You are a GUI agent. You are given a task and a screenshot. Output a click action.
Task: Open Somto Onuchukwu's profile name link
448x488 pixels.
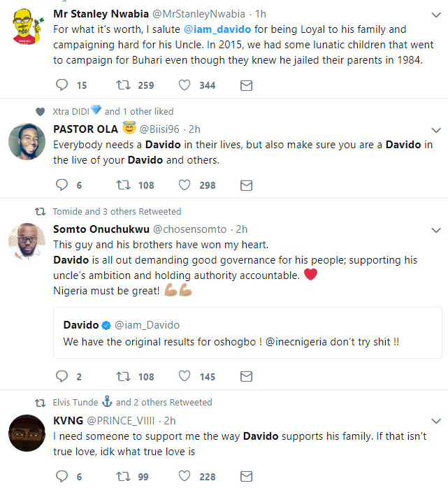[100, 229]
